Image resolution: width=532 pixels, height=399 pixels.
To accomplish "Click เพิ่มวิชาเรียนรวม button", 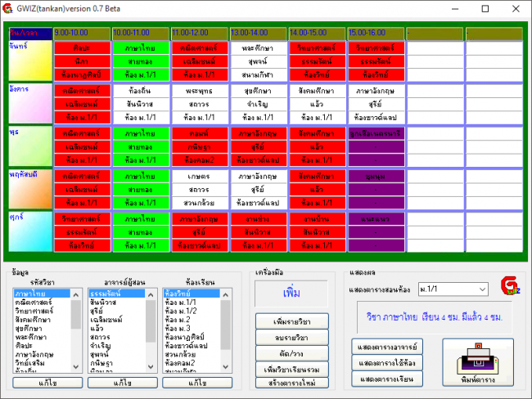I will point(292,370).
